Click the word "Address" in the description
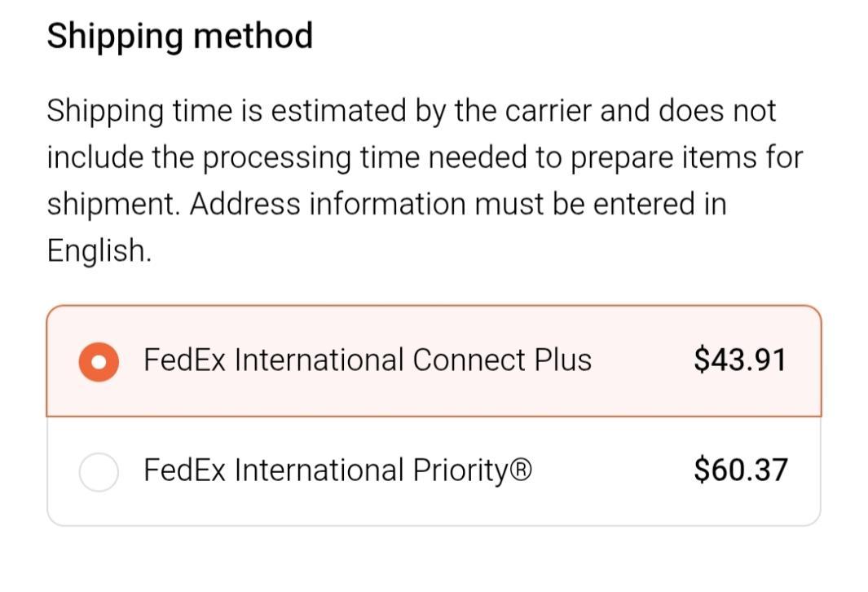 pyautogui.click(x=245, y=204)
